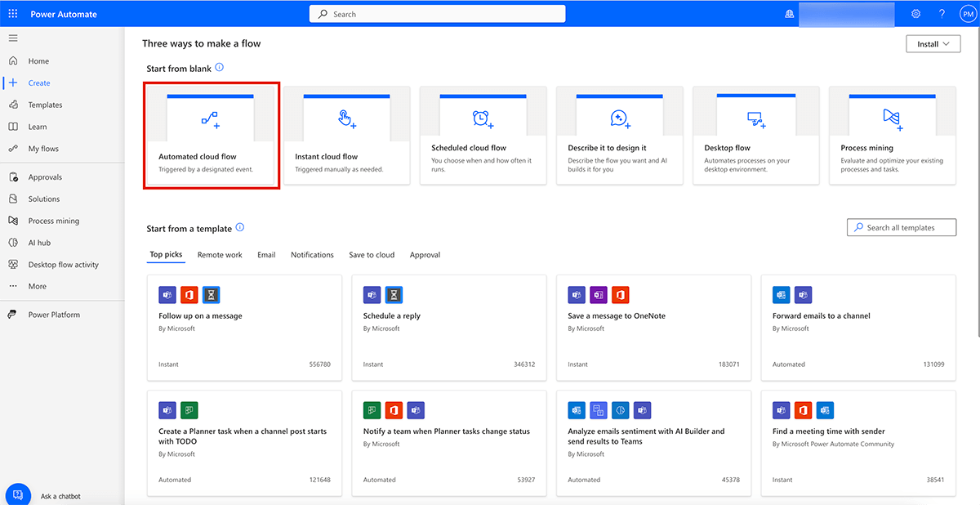Click the Solutions icon in sidebar

point(12,199)
